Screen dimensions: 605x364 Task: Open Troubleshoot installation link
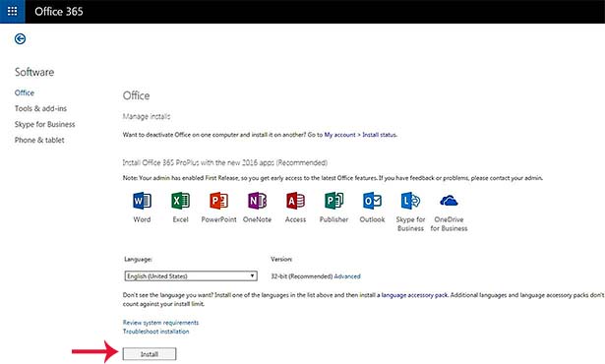[155, 332]
